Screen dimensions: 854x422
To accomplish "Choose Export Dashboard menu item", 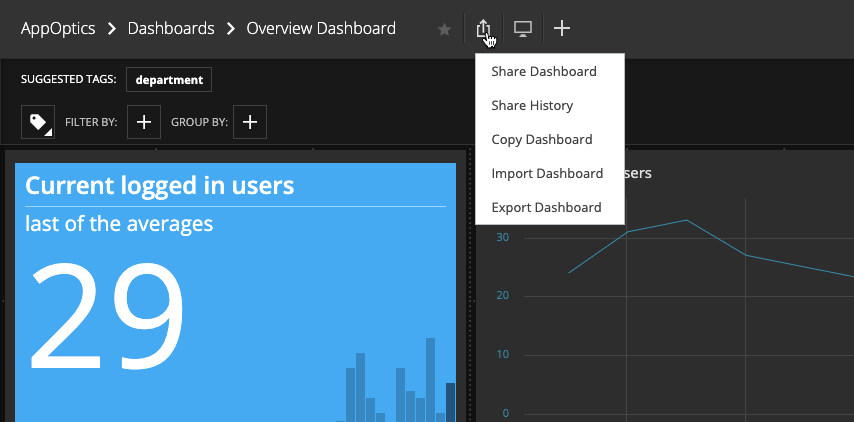I will pyautogui.click(x=550, y=207).
